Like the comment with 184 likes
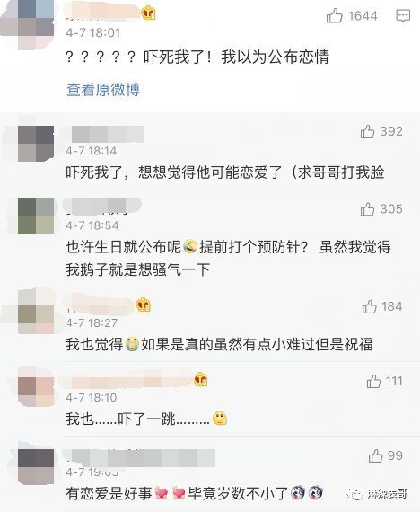The width and height of the screenshot is (420, 512). tap(370, 306)
